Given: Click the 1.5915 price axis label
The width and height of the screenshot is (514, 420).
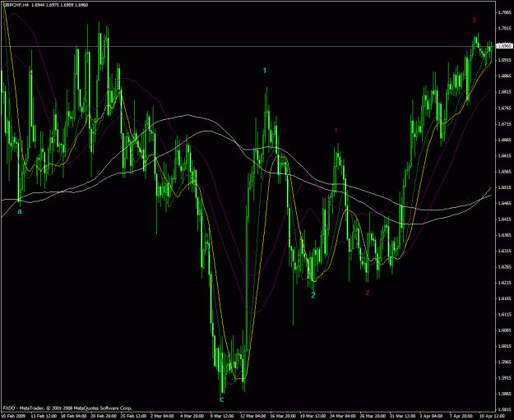Looking at the screenshot, I should 504,378.
